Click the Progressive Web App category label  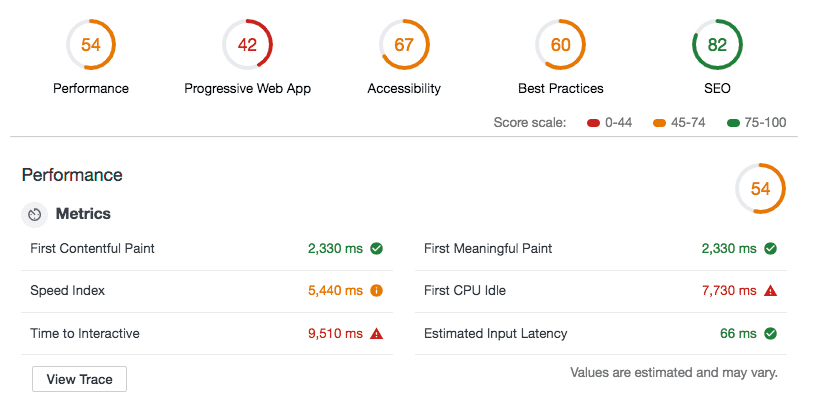coord(247,88)
